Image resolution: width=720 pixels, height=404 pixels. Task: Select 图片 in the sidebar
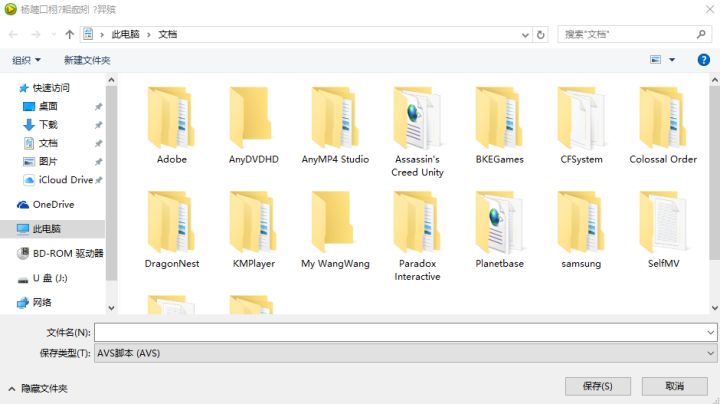[x=40, y=161]
